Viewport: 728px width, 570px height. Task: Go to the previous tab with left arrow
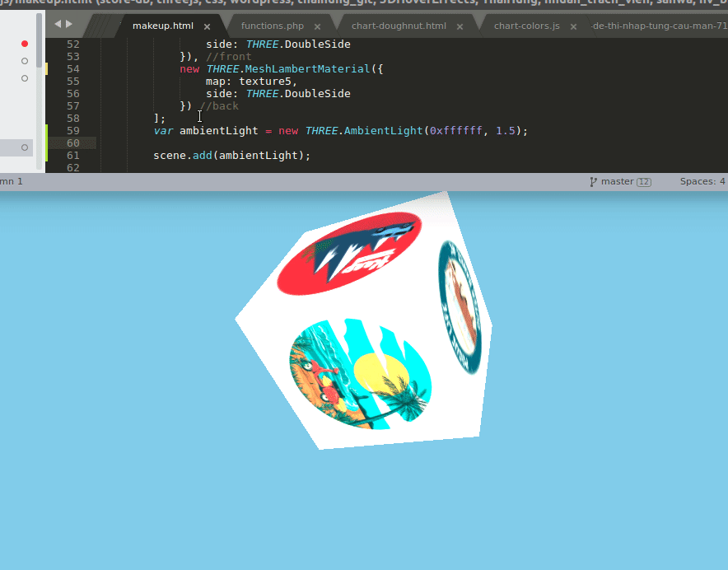[x=58, y=24]
